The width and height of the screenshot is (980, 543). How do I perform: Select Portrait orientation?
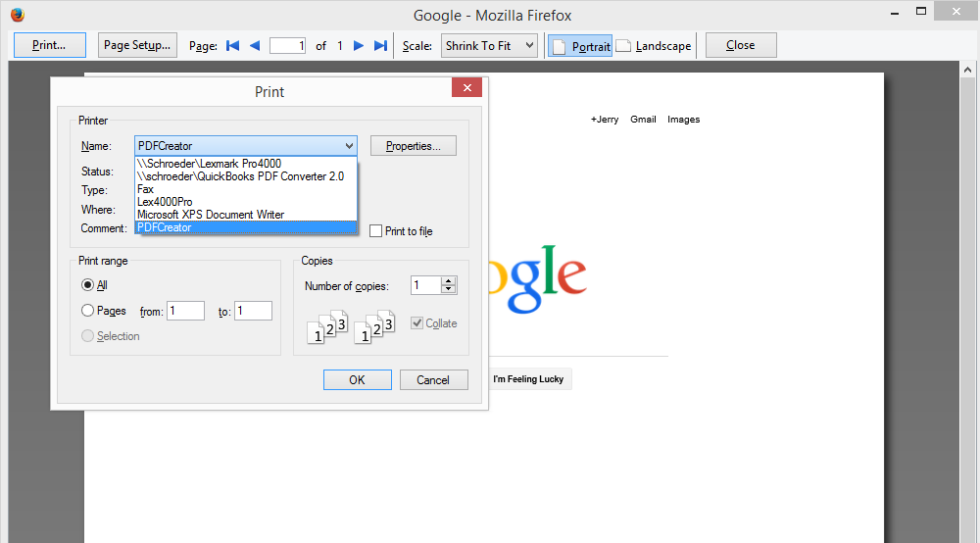(x=580, y=46)
